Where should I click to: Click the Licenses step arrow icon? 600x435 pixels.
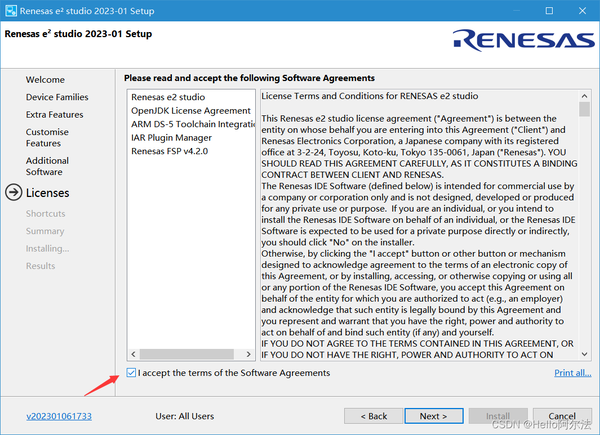tap(13, 192)
